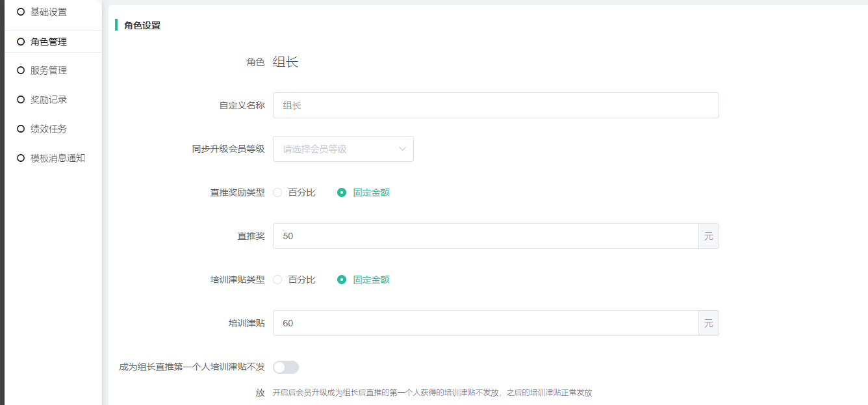Click the 直推奖 amount input field
The height and width of the screenshot is (405, 868).
[x=485, y=236]
